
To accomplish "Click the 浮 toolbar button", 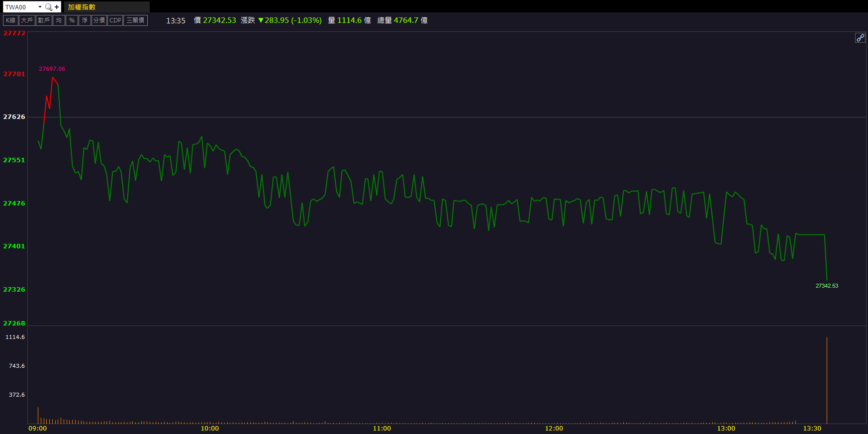I will click(x=85, y=20).
